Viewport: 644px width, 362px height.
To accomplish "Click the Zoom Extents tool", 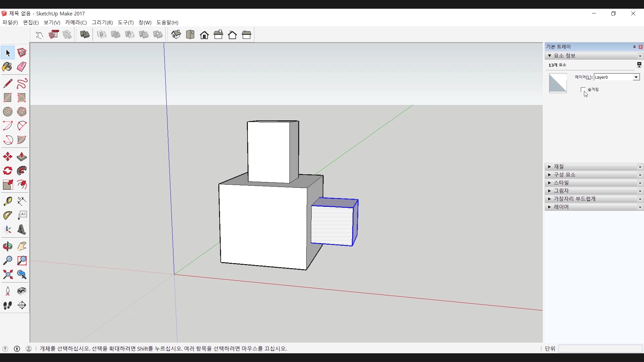I will pos(7,275).
